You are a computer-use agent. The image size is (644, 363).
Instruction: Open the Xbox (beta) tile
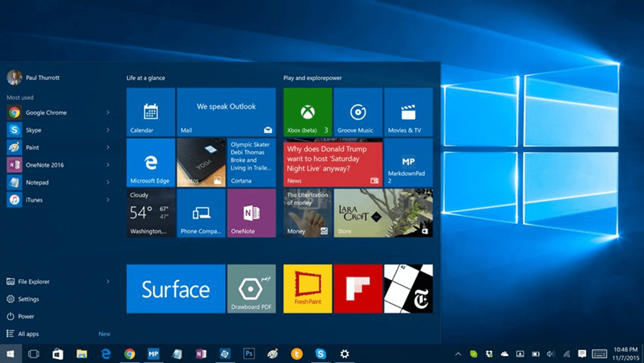click(x=308, y=112)
